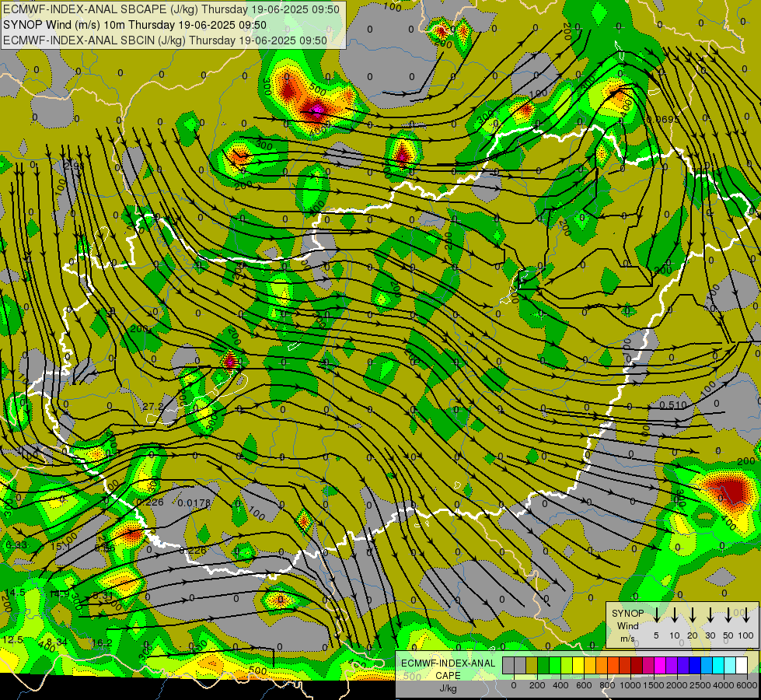Click the 6000 tick on CAPE color scale
Viewport: 761px width, 700px height.
click(x=747, y=685)
